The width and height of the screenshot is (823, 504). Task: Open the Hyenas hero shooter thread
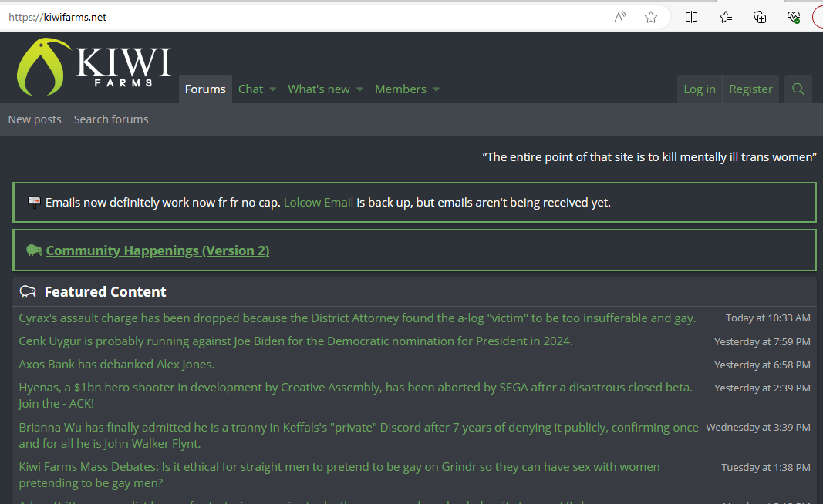[356, 395]
